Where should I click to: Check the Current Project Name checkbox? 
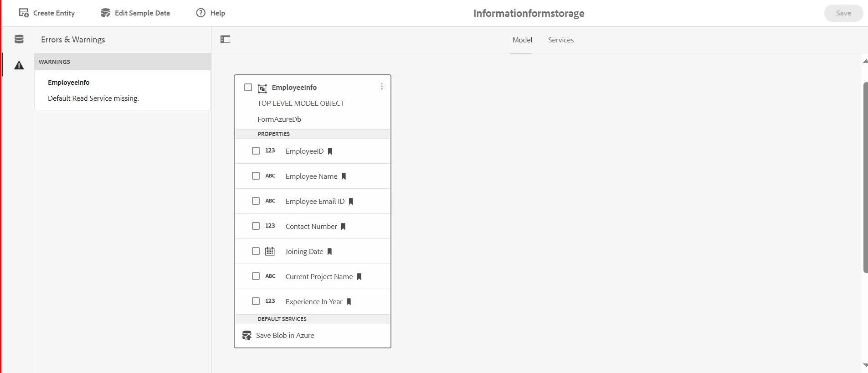point(256,276)
